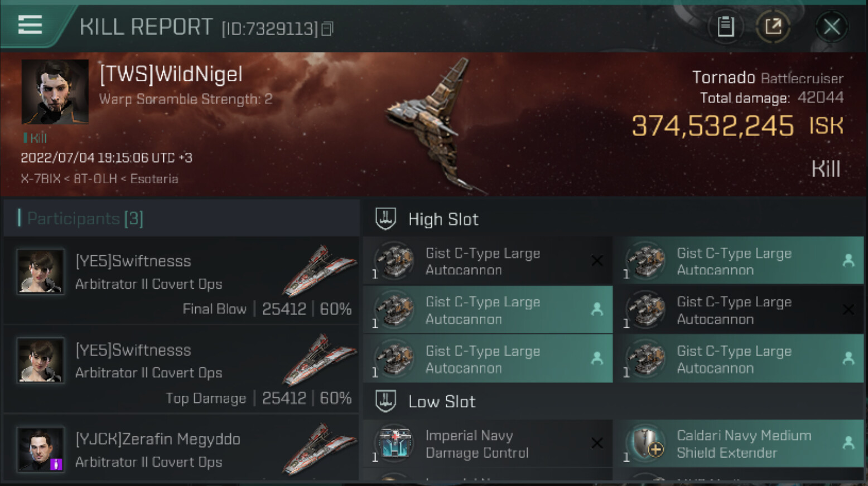Select the Low Slot section header

pos(441,401)
